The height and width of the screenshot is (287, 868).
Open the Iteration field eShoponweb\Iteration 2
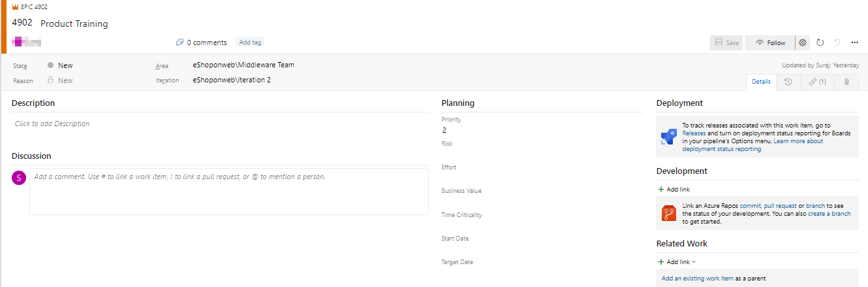pos(232,80)
